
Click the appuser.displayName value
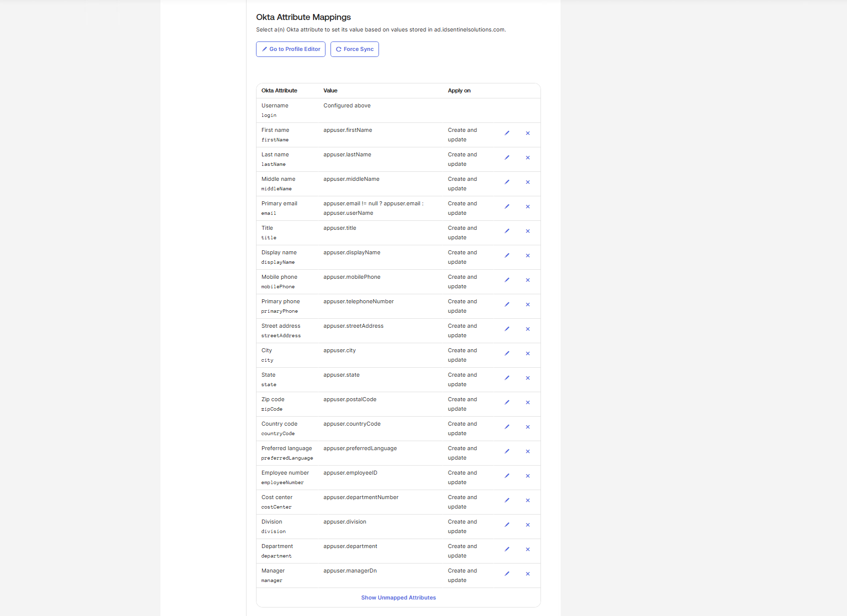click(351, 252)
